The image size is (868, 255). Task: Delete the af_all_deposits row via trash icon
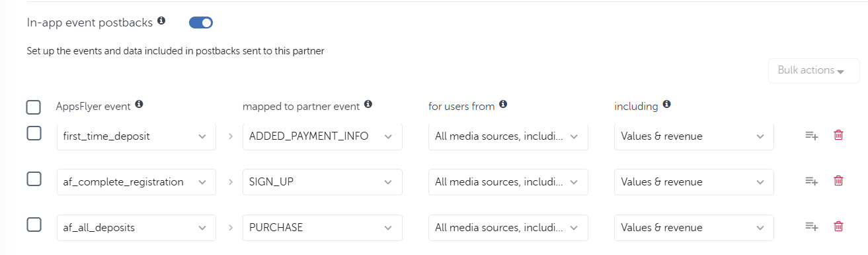[x=838, y=227]
